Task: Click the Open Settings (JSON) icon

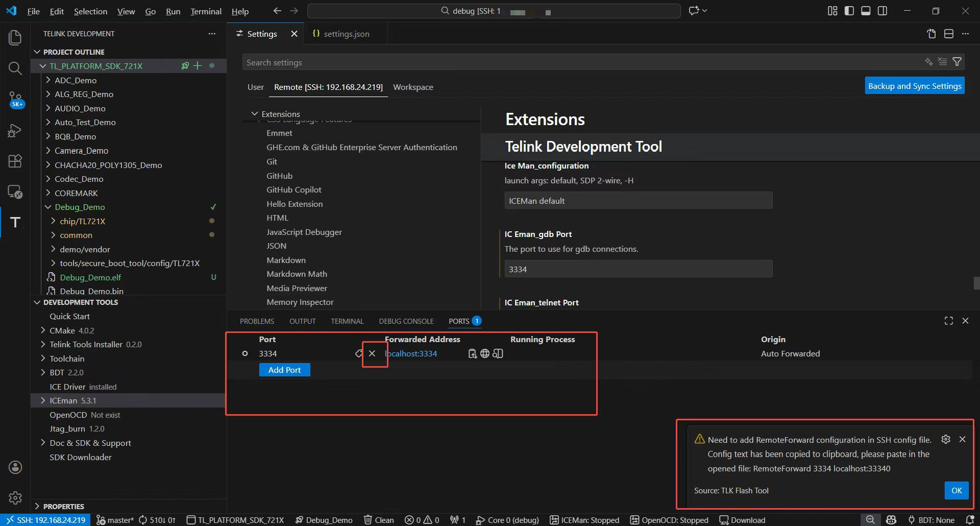Action: [x=932, y=34]
